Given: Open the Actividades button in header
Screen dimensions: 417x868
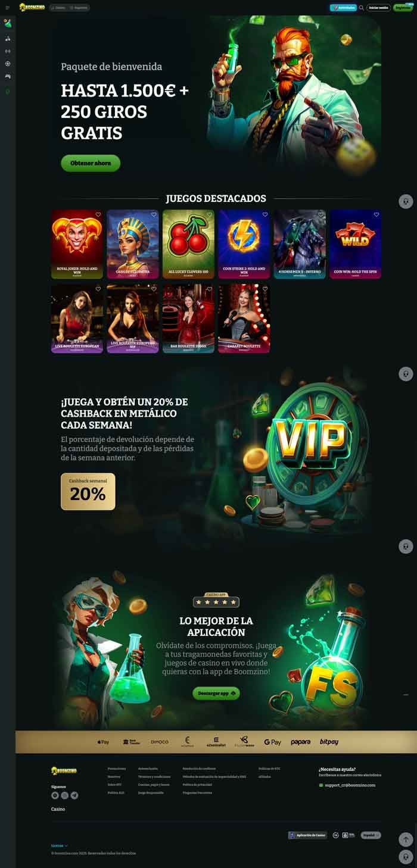Looking at the screenshot, I should 343,8.
